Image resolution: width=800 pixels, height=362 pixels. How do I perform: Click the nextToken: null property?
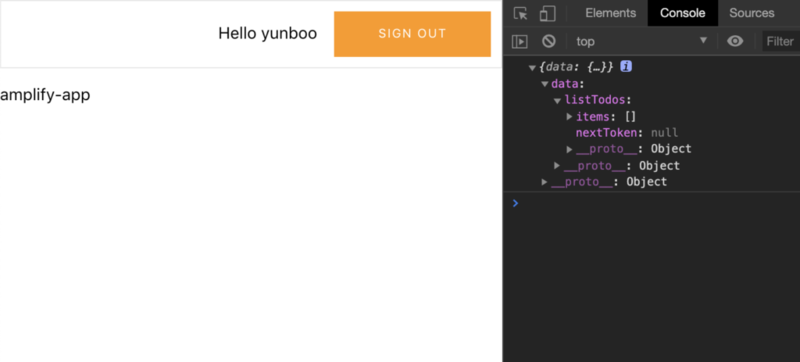(627, 133)
